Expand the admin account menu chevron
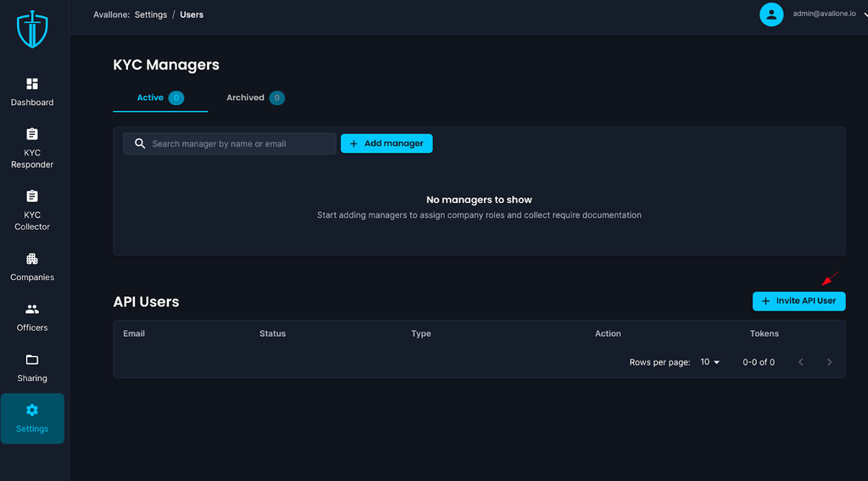868x481 pixels. coord(865,15)
